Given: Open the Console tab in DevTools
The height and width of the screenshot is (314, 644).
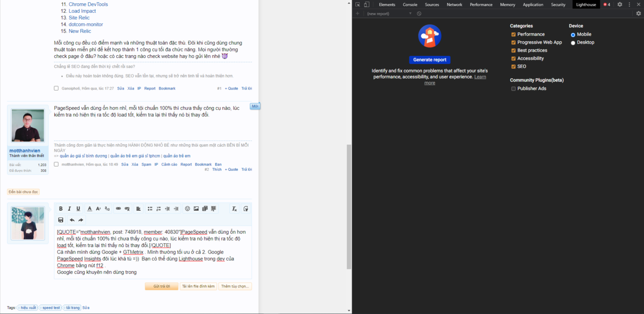Looking at the screenshot, I should tap(410, 4).
